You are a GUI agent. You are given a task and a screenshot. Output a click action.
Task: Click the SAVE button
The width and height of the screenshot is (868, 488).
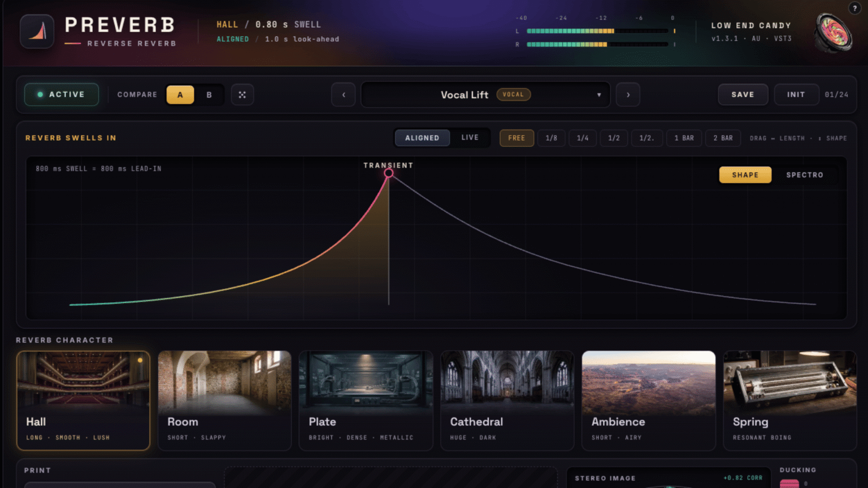[x=743, y=95]
